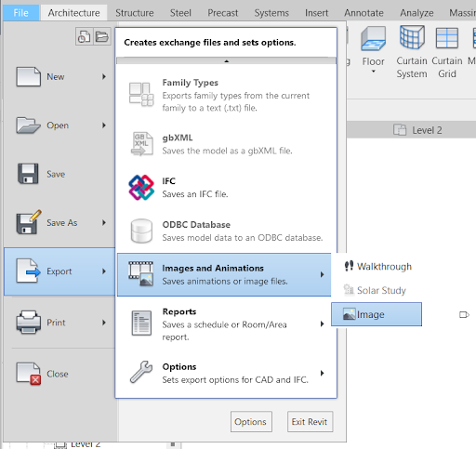Expand the Save As submenu arrow
The width and height of the screenshot is (476, 449).
(104, 222)
